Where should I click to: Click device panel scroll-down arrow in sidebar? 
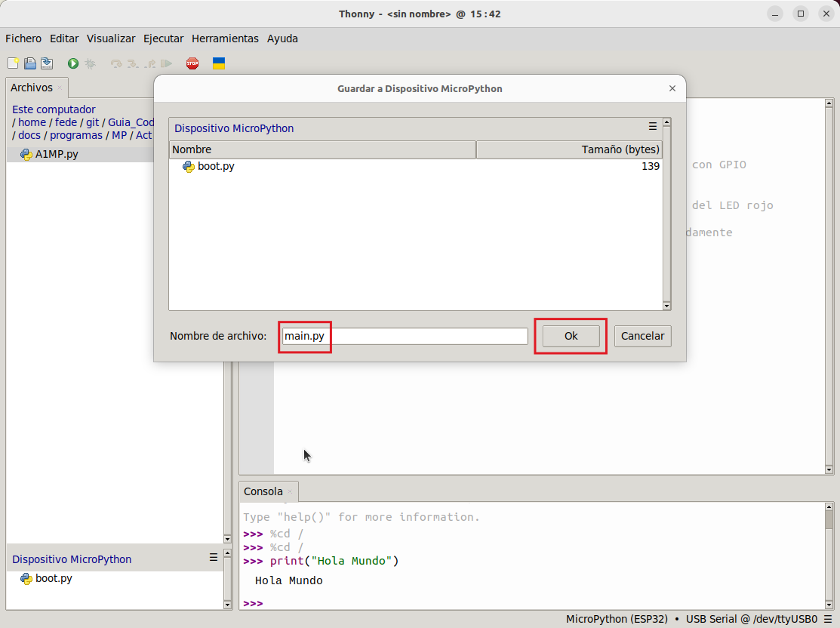click(227, 605)
